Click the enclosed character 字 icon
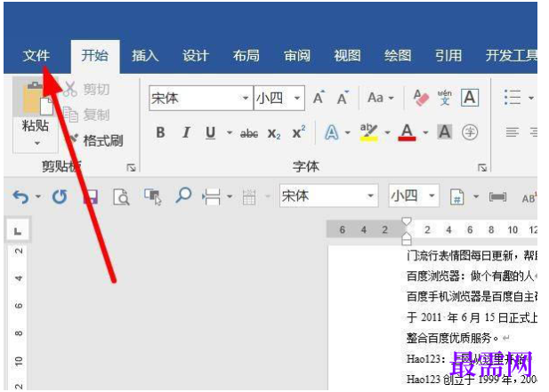The width and height of the screenshot is (549, 392). click(x=470, y=132)
